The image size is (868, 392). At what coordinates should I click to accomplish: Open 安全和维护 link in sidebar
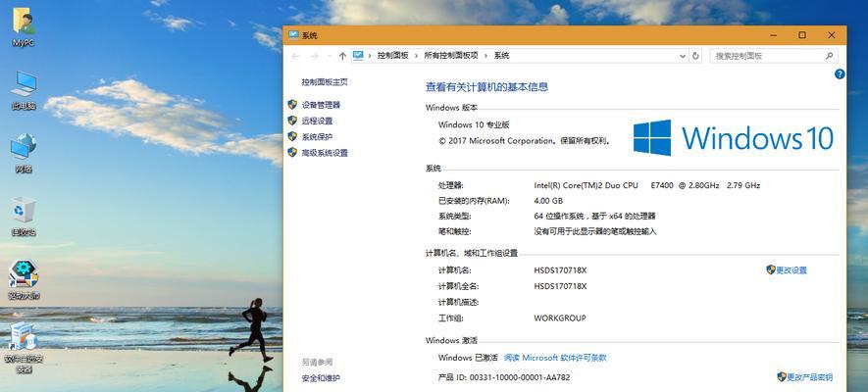(x=321, y=378)
